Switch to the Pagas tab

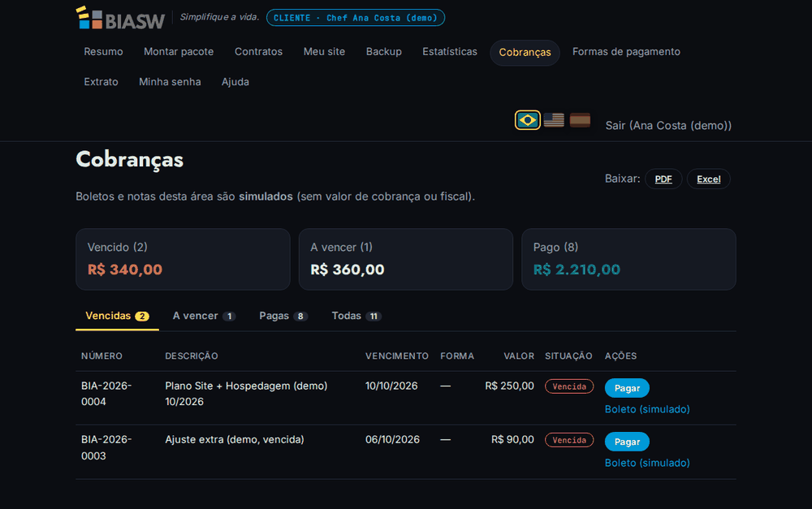pos(283,316)
